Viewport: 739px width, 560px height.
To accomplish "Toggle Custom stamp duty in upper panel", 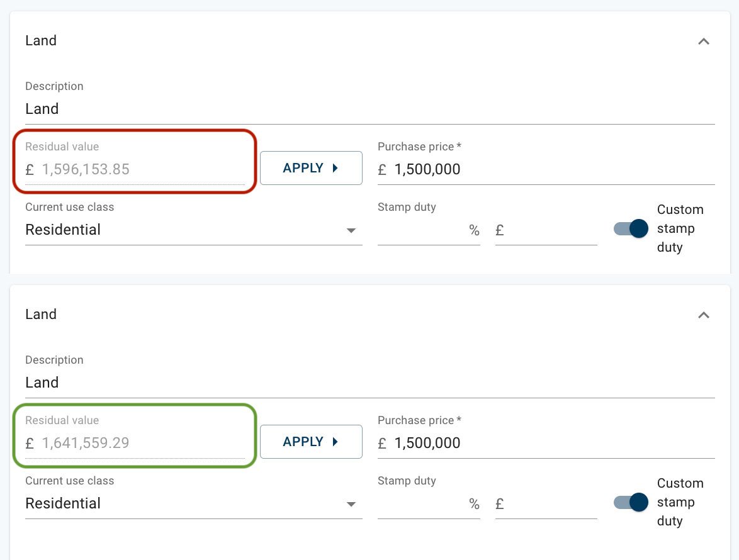I will tap(631, 228).
